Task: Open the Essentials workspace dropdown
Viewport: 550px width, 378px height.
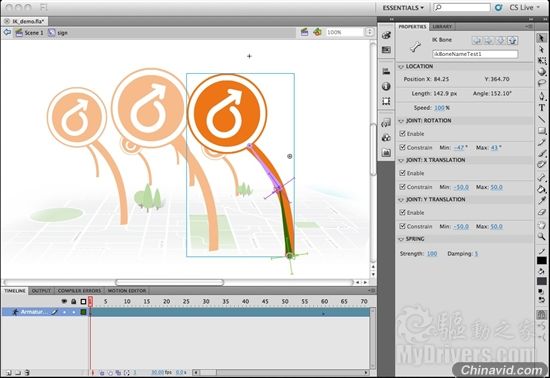Action: coord(403,7)
